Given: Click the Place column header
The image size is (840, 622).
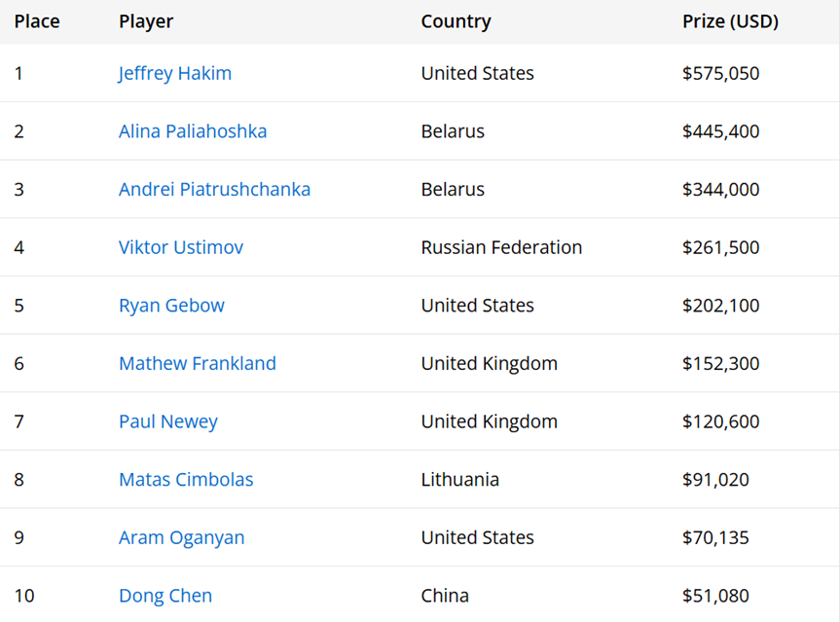Looking at the screenshot, I should pyautogui.click(x=37, y=21).
